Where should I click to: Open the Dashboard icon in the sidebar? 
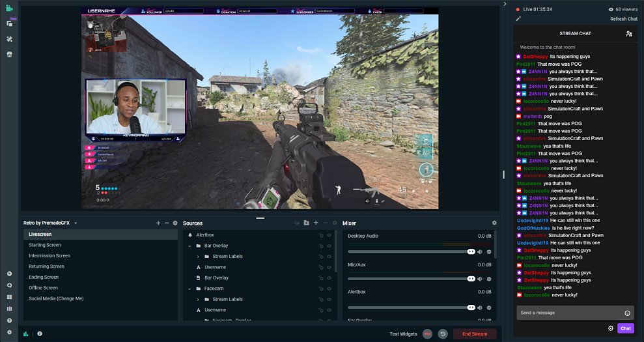click(x=10, y=274)
